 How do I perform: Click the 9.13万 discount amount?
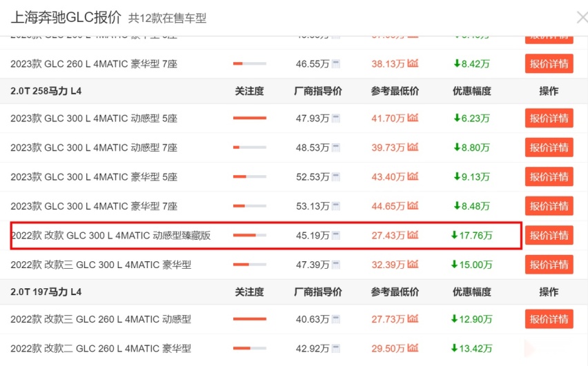pos(472,177)
